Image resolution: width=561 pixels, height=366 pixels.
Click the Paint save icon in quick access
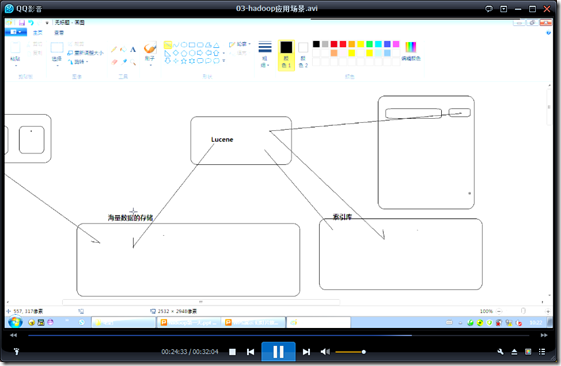tap(22, 23)
